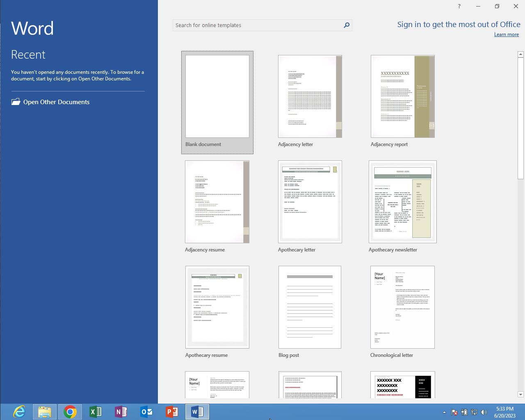This screenshot has height=420, width=525.
Task: Open Other Documents link
Action: [56, 102]
